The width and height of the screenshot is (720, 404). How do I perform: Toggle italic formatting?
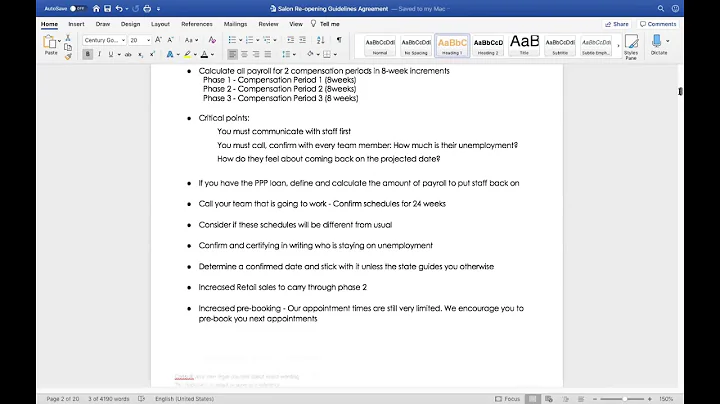click(99, 54)
